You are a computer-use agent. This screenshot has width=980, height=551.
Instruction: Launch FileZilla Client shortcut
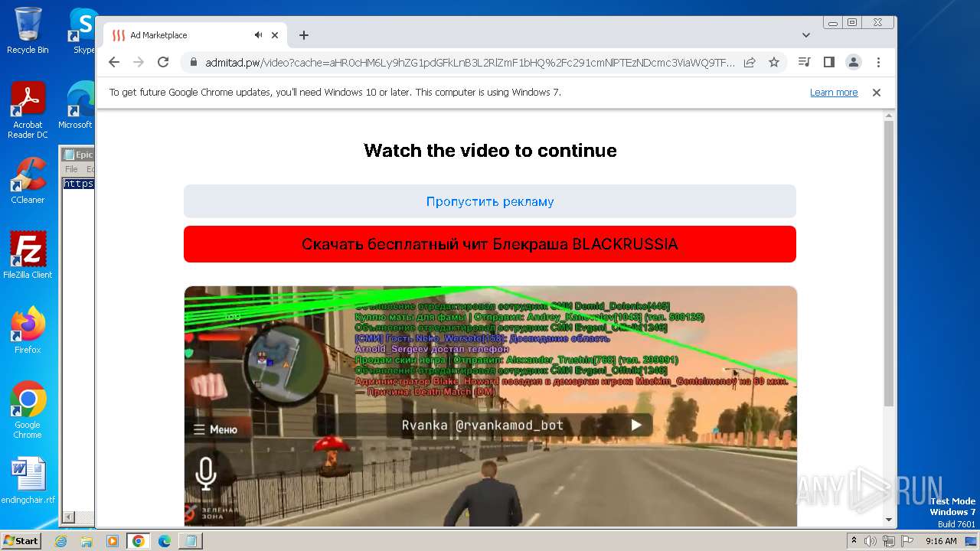point(28,255)
